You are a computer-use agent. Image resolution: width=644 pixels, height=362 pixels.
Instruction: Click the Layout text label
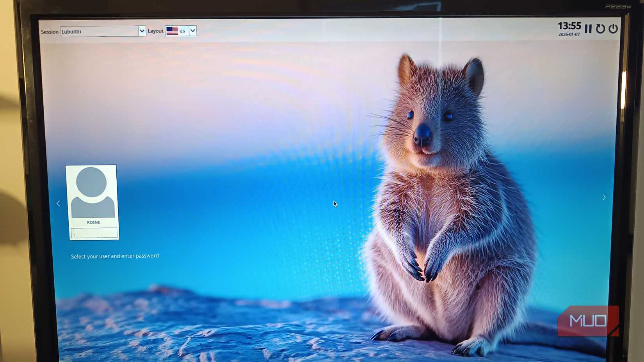pos(155,30)
